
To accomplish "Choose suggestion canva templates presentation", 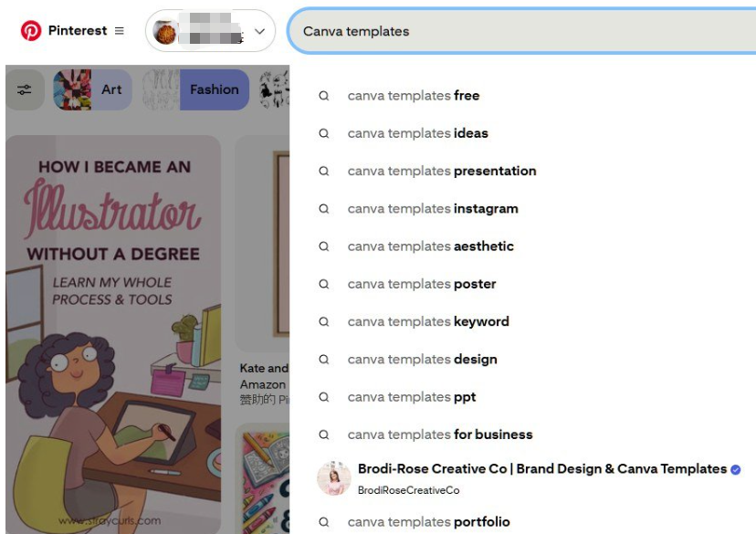I will point(442,171).
